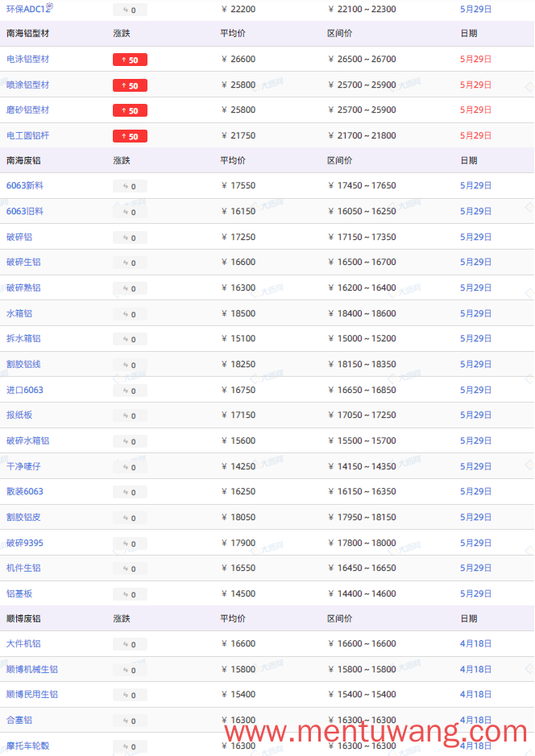The height and width of the screenshot is (756, 535).
Task: Click the red 5月29日 date for 电泳铝型材
Action: click(475, 59)
